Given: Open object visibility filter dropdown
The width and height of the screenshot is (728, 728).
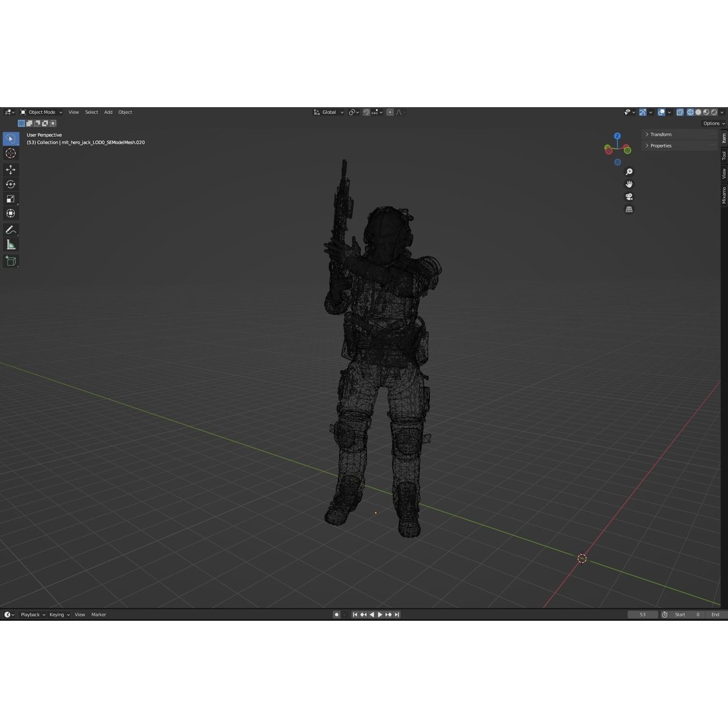Looking at the screenshot, I should click(630, 113).
